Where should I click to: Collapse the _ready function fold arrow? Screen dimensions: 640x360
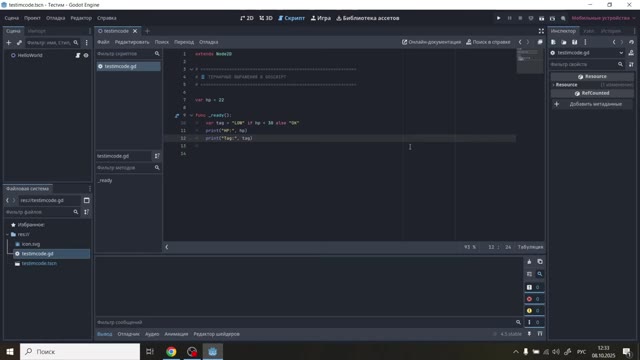point(191,116)
